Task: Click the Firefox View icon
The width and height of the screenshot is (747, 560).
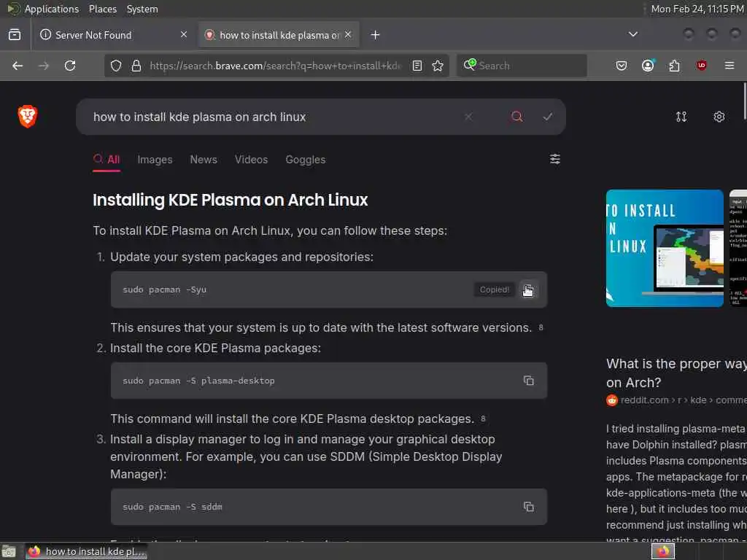Action: coord(15,35)
